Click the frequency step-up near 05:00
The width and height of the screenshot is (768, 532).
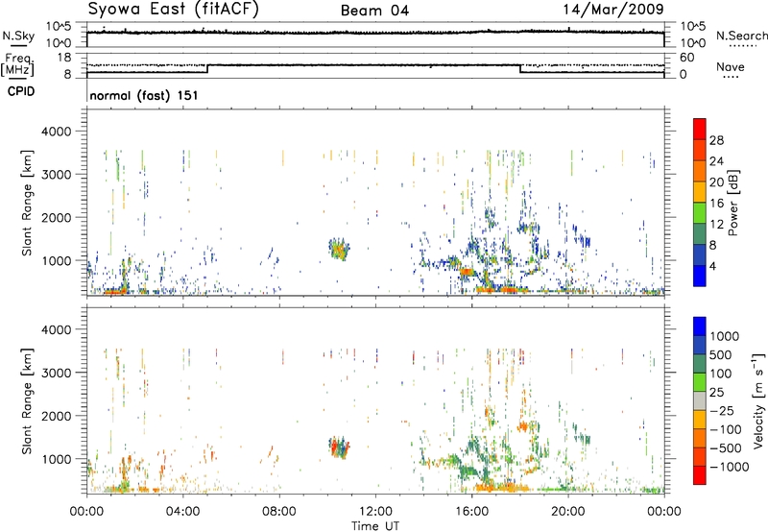click(x=207, y=68)
